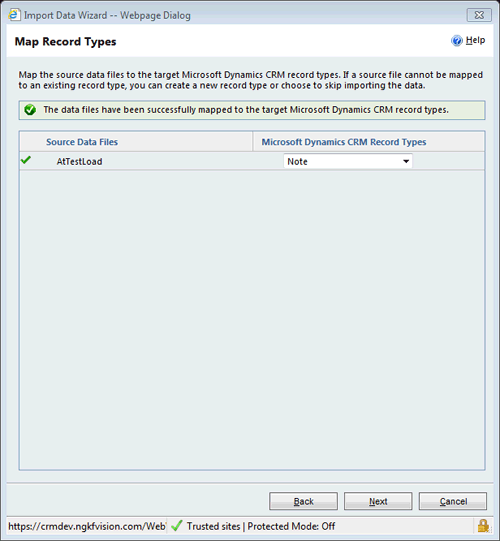The image size is (500, 541).
Task: Open the Help link
Action: click(x=475, y=40)
